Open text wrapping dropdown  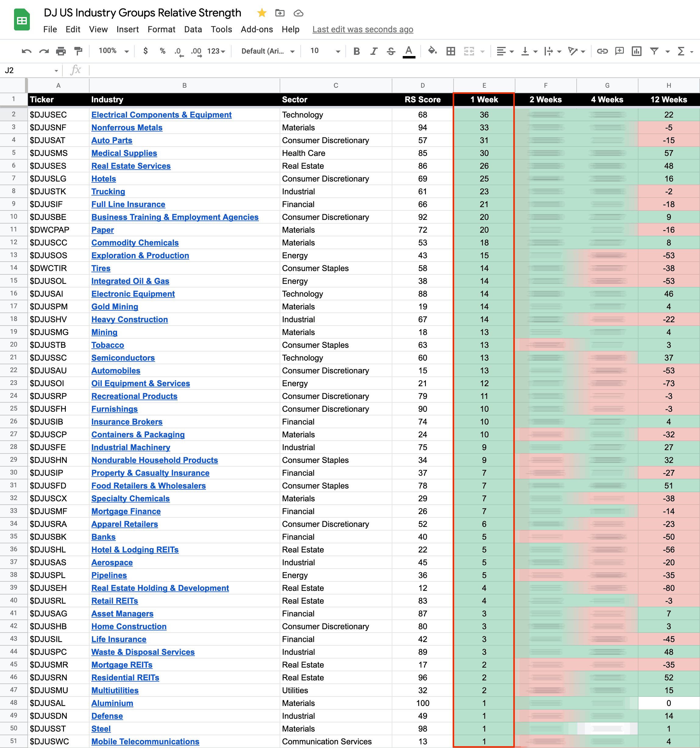pyautogui.click(x=553, y=51)
